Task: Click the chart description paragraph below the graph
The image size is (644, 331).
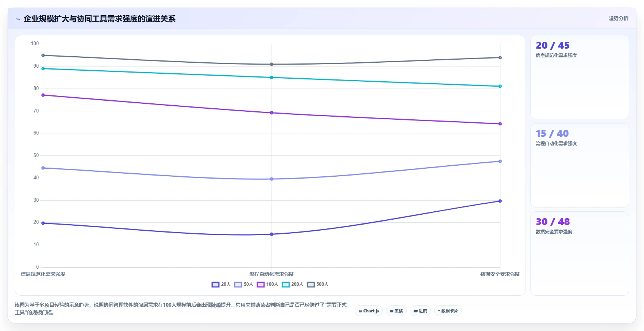Action: [x=181, y=309]
